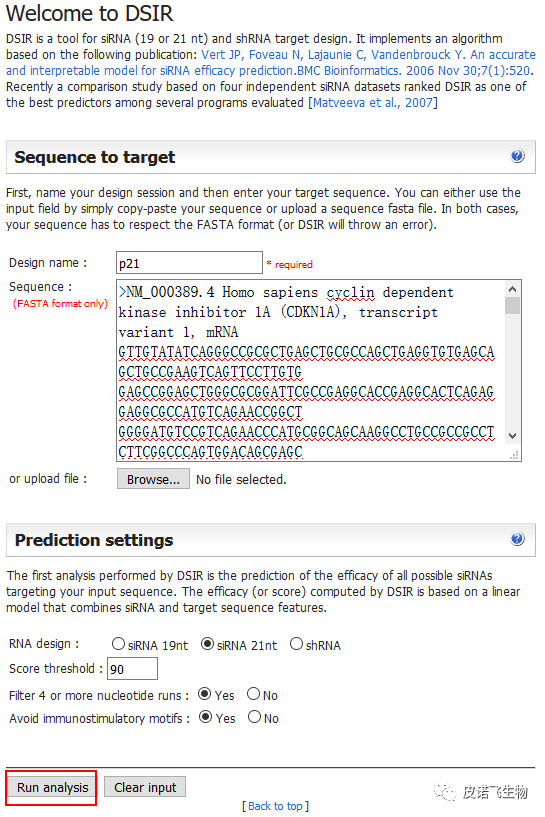
Task: Set avoid immunostimulatory motifs to No
Action: (254, 717)
